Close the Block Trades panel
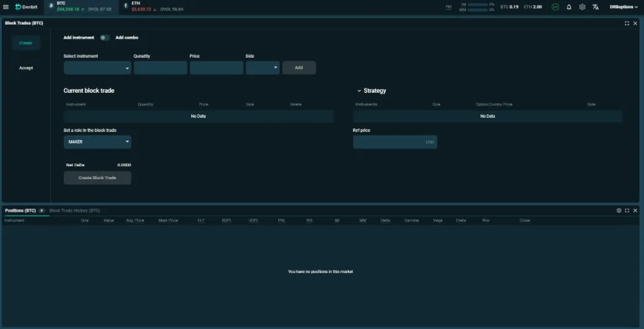Viewport: 644px width, 329px height. 635,23
